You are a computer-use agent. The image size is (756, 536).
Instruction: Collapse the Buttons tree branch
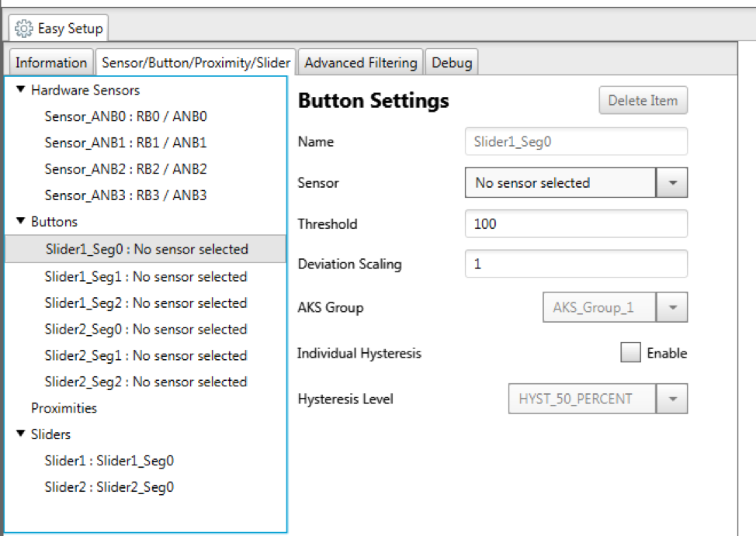coord(19,221)
